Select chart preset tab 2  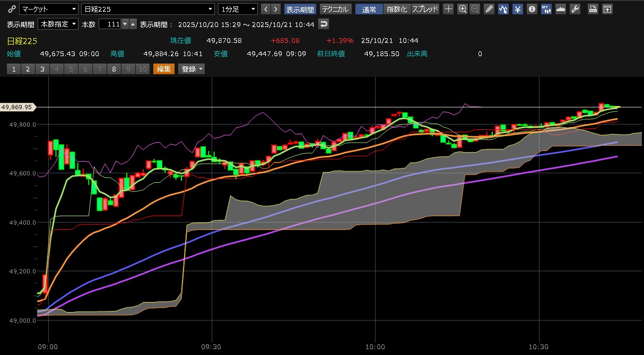coord(28,69)
